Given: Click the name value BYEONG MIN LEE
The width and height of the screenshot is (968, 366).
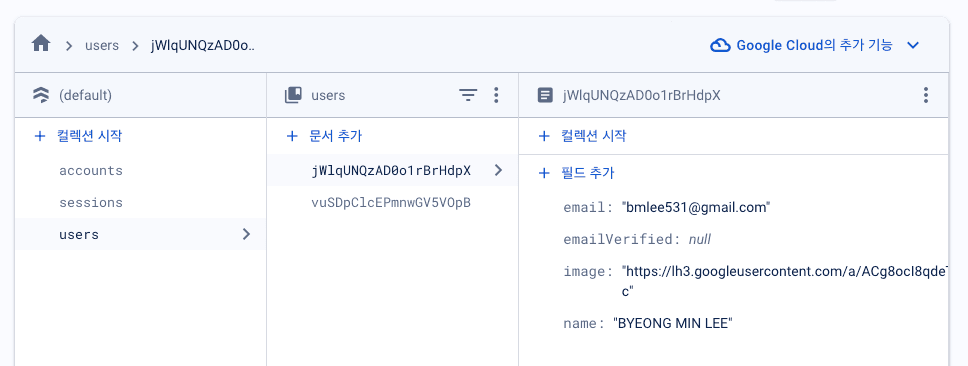Looking at the screenshot, I should pos(672,323).
